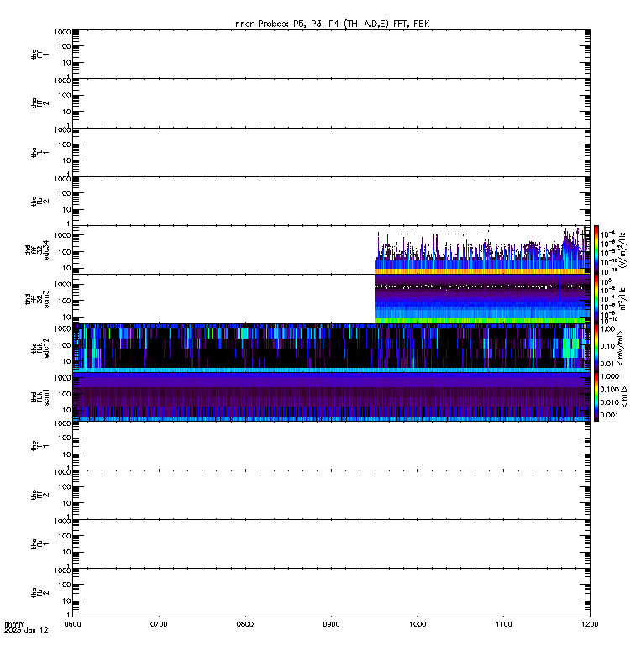Viewport: 630px width, 672px height.
Task: Select the 'tha fb 2' panel label
Action: [x=39, y=201]
